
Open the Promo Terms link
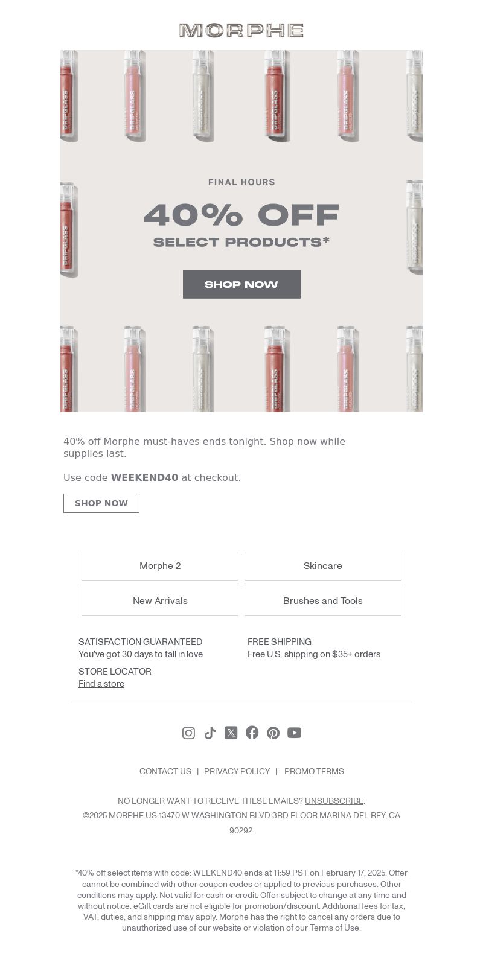tap(314, 771)
